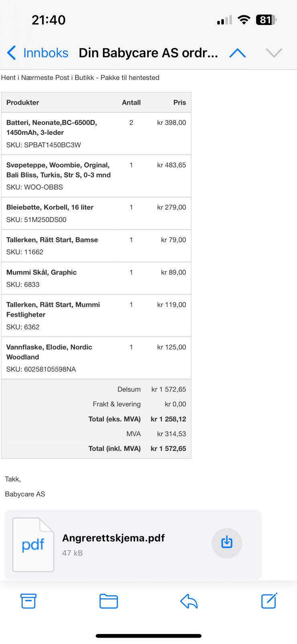Tap the reply arrow icon

coord(189,601)
